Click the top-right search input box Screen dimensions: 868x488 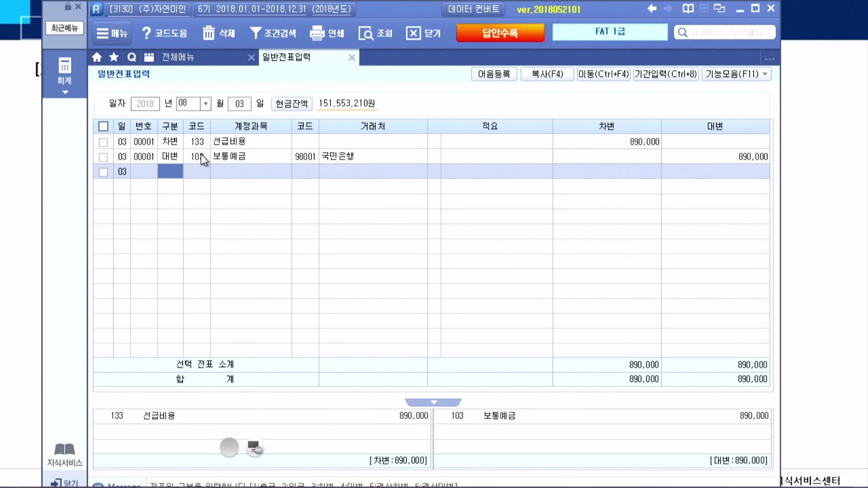click(x=725, y=33)
